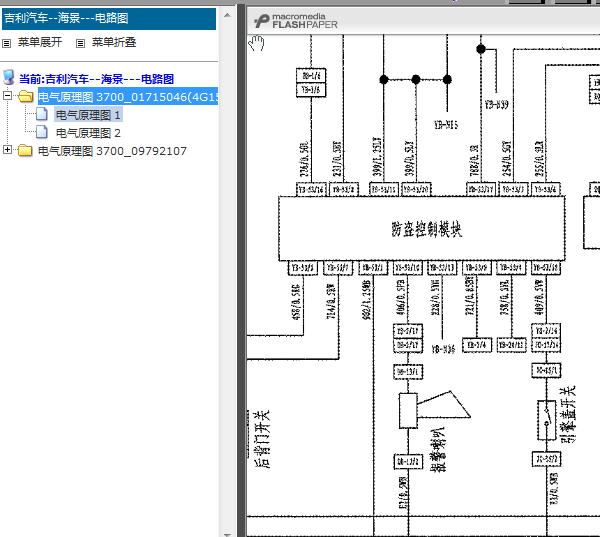Viewport: 600px width, 537px height.
Task: Expand all menus via 菜单展开
Action: [39, 42]
